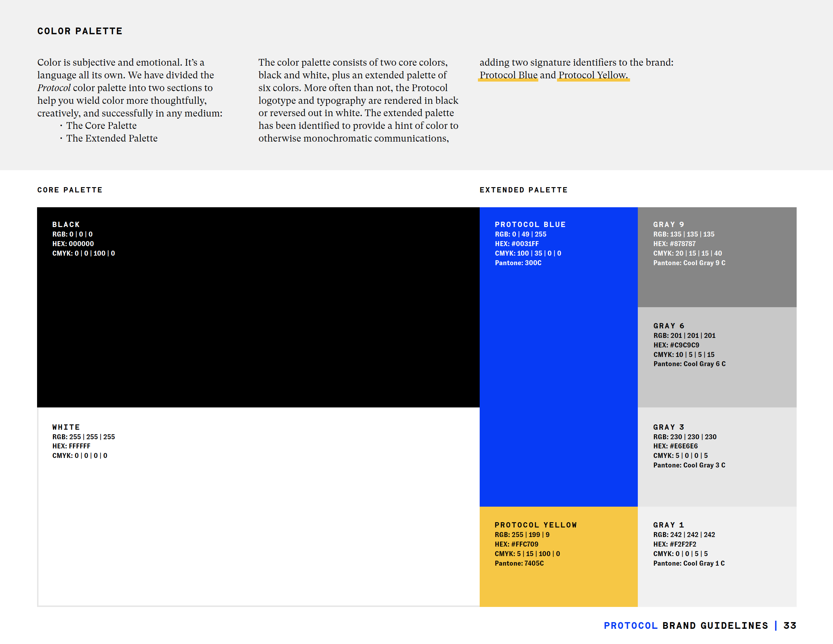Click the 'GRAY 1' swatch title

coord(669,525)
